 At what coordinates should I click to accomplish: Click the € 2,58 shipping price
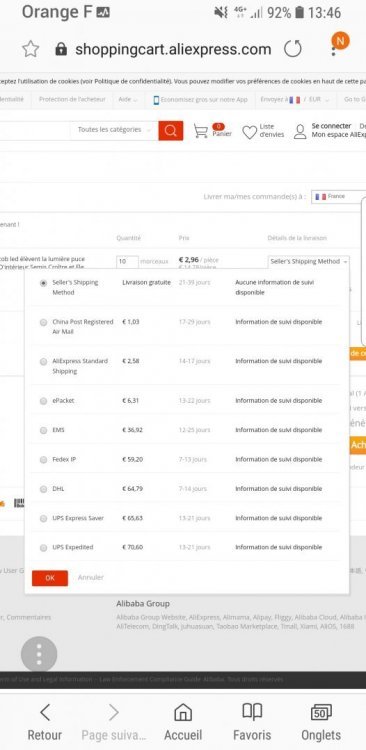click(131, 361)
